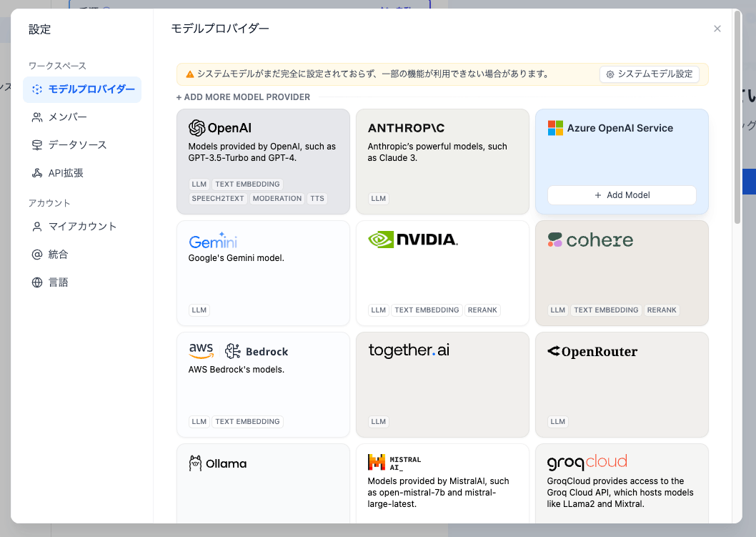Image resolution: width=756 pixels, height=537 pixels.
Task: Click the Azure OpenAI Service title
Action: click(620, 128)
